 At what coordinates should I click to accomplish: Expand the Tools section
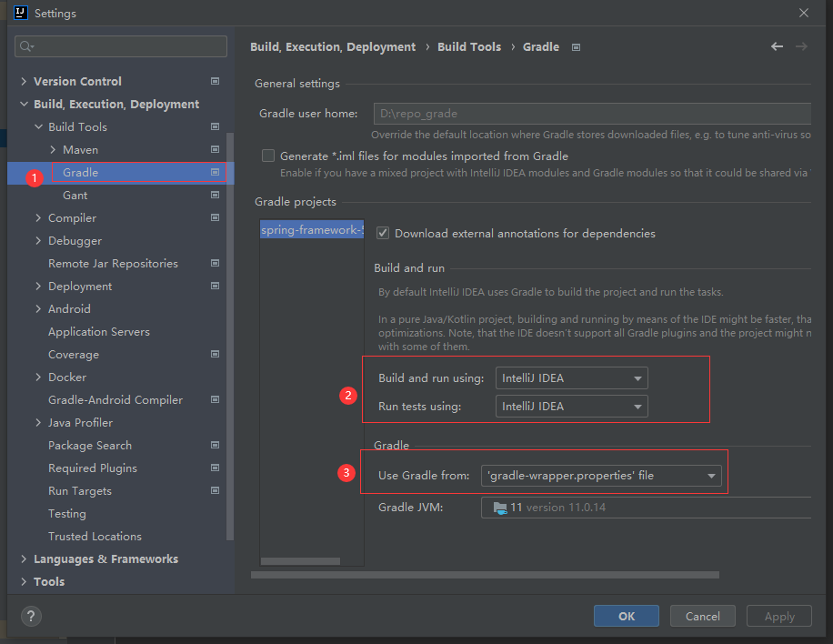pos(24,582)
